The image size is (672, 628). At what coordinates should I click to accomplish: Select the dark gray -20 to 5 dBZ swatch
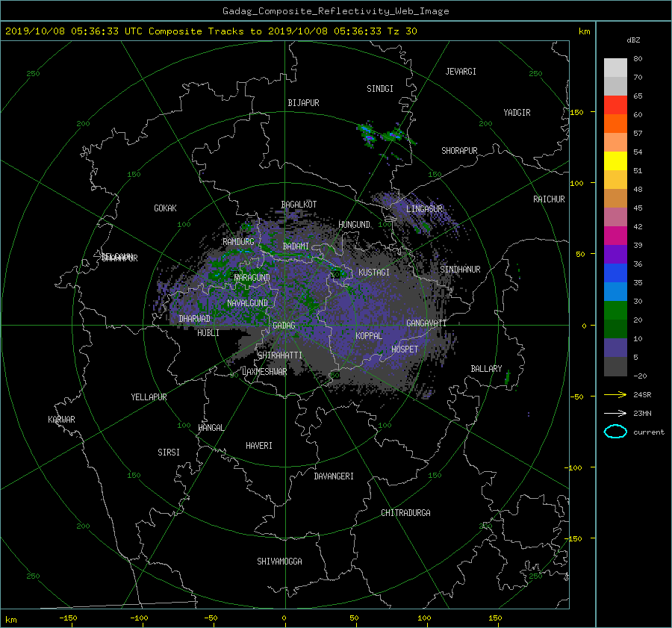click(x=615, y=367)
